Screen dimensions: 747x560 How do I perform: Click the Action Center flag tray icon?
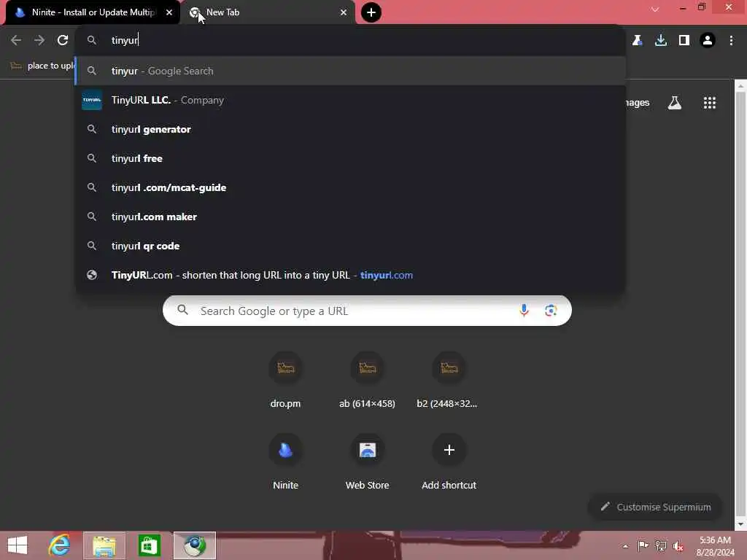click(643, 546)
